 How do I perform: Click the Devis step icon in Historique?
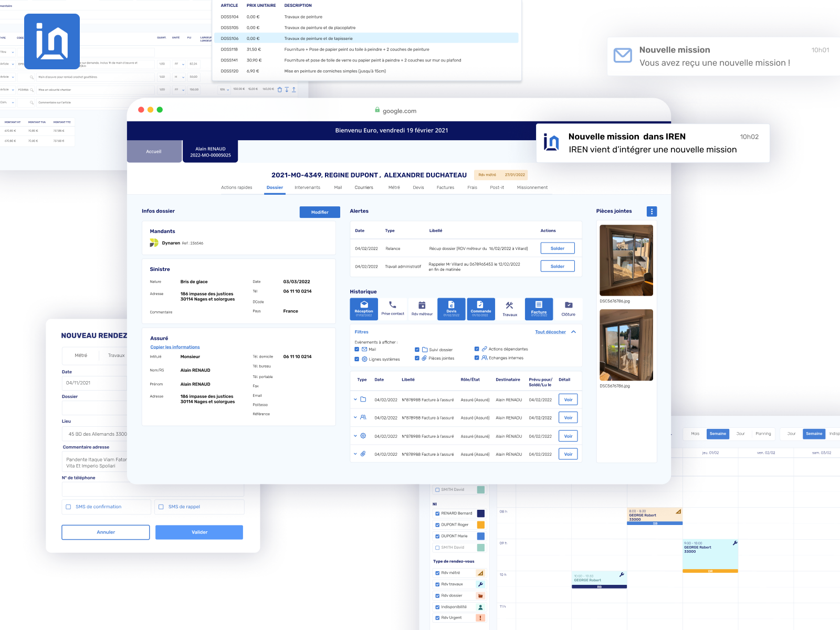coord(451,304)
